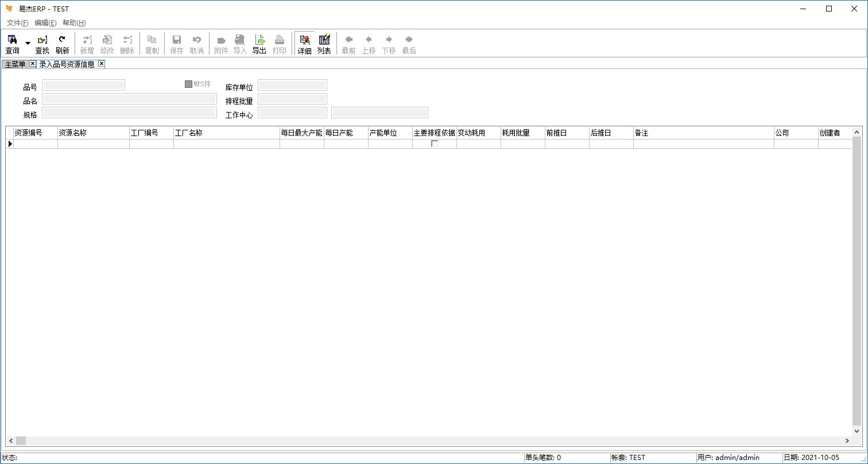Toggle the MPS件 checkbox
Image resolution: width=868 pixels, height=464 pixels.
point(188,84)
